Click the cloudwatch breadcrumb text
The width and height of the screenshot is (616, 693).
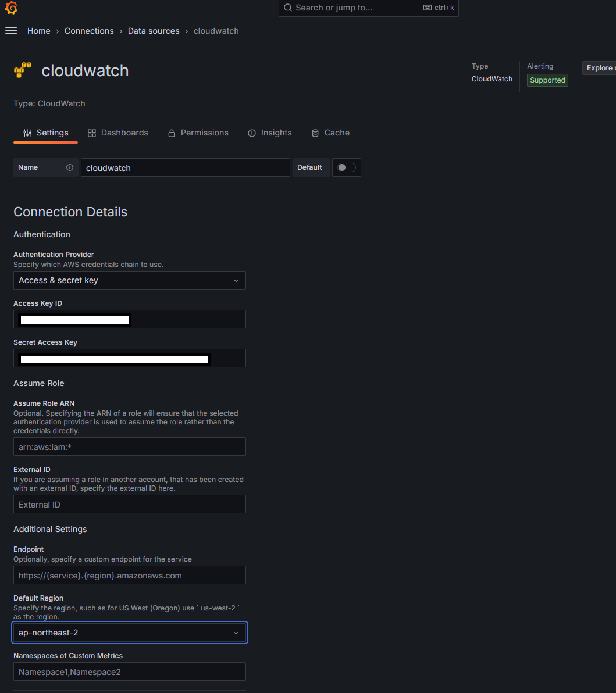(216, 31)
